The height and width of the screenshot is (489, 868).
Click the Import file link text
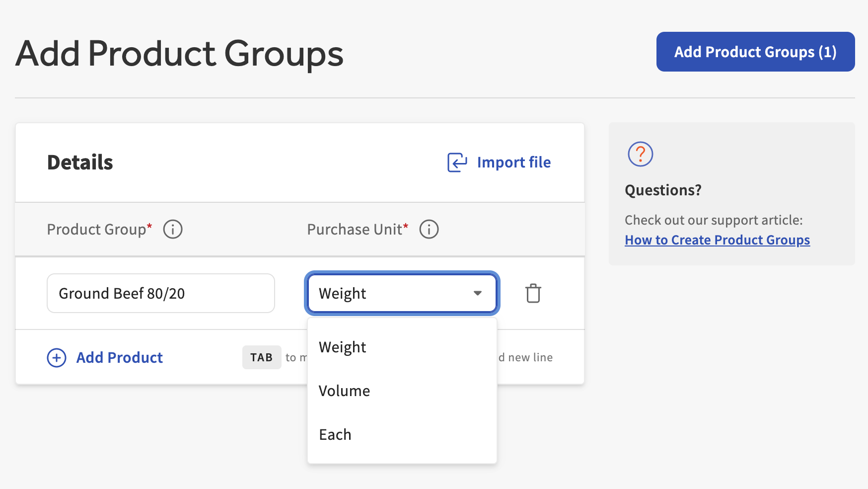tap(513, 162)
